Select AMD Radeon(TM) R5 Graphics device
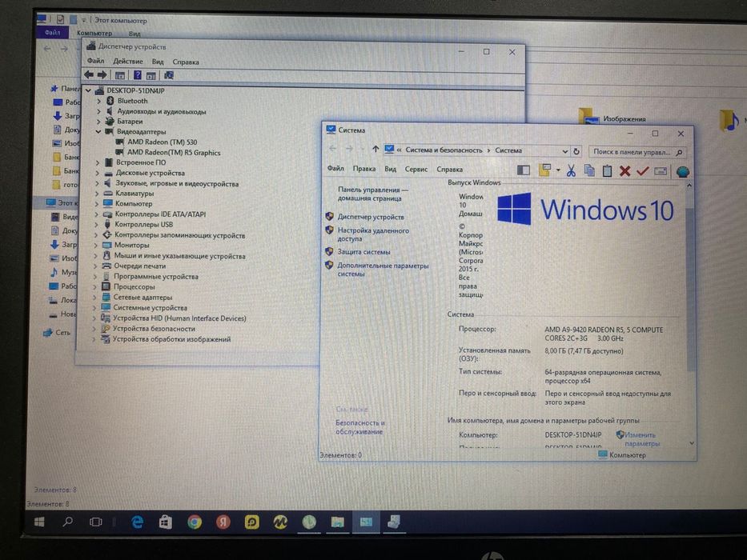This screenshot has width=747, height=560. 174,153
